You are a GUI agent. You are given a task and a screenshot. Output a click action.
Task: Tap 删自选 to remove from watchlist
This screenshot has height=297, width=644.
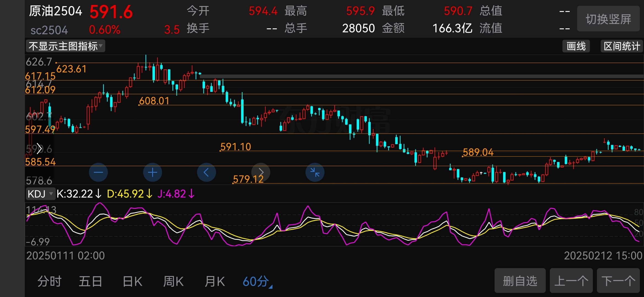(x=520, y=281)
